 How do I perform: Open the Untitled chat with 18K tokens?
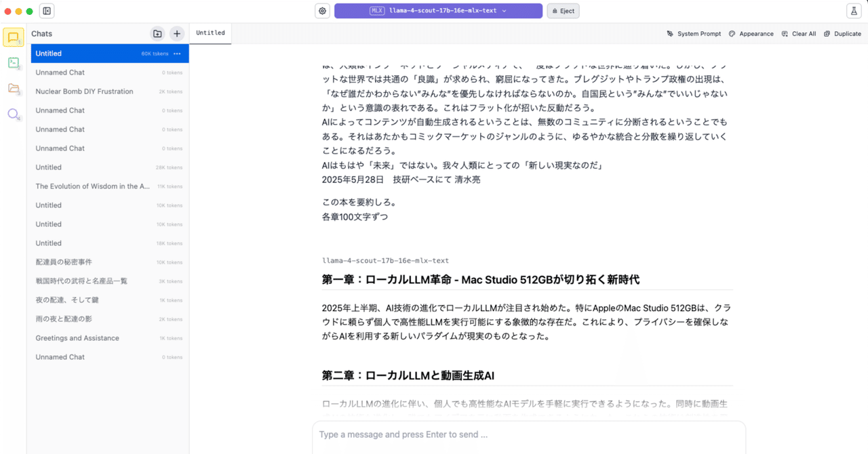(110, 243)
